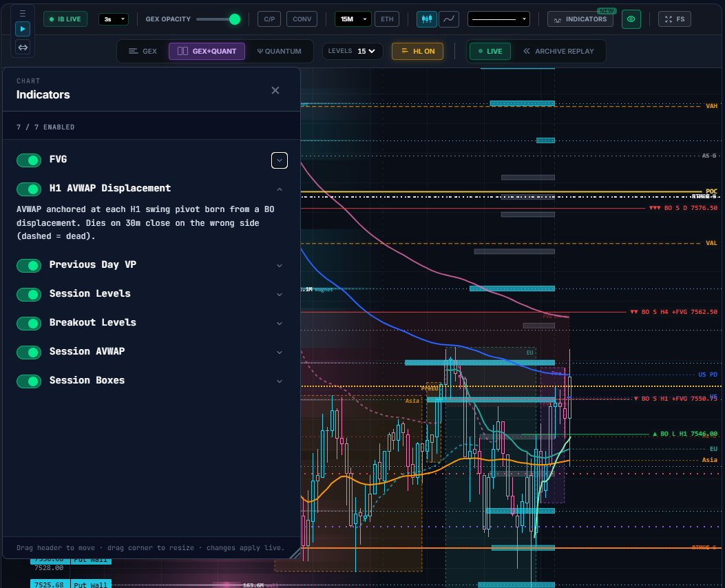Toggle Session AVWAP switch
Viewport: 725px width, 588px height.
coord(29,353)
